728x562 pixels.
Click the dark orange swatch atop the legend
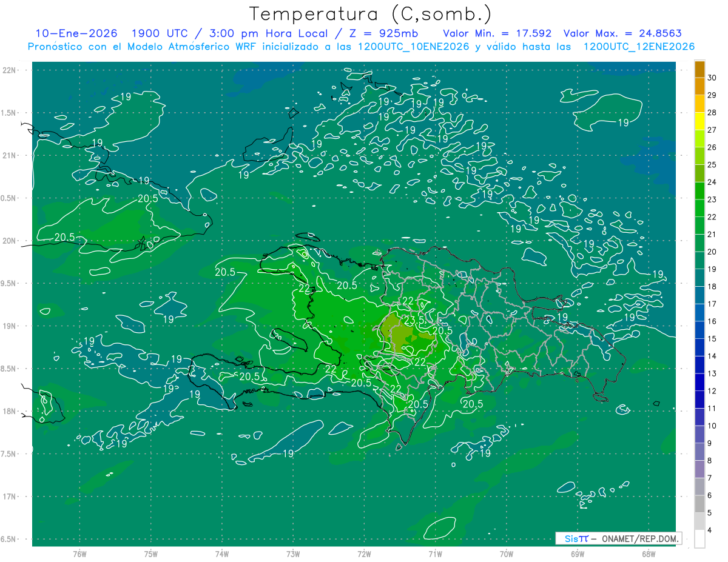click(x=699, y=70)
